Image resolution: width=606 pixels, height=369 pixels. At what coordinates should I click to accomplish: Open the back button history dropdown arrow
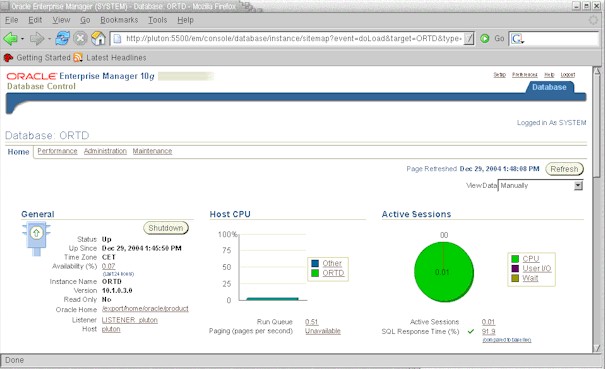22,39
